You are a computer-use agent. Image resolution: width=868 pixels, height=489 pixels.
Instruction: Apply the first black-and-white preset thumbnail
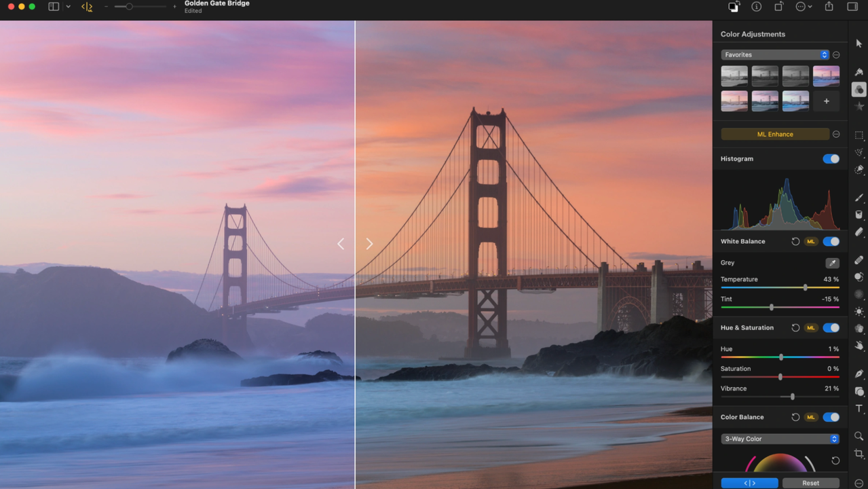(734, 75)
